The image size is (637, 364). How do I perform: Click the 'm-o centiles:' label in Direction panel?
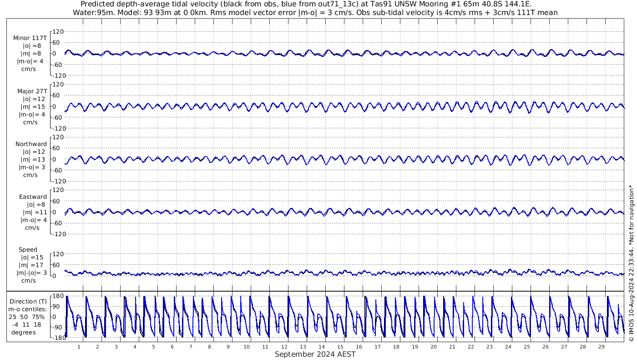(x=28, y=309)
